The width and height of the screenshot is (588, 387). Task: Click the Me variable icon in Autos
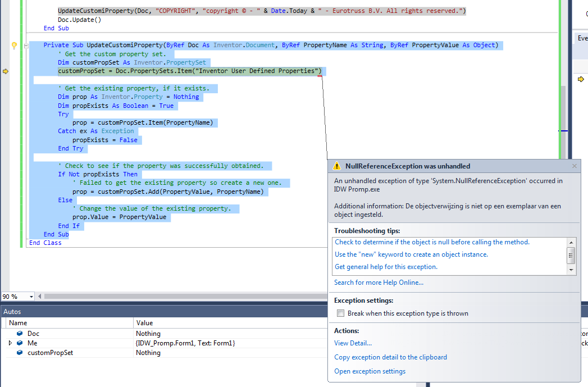[21, 343]
